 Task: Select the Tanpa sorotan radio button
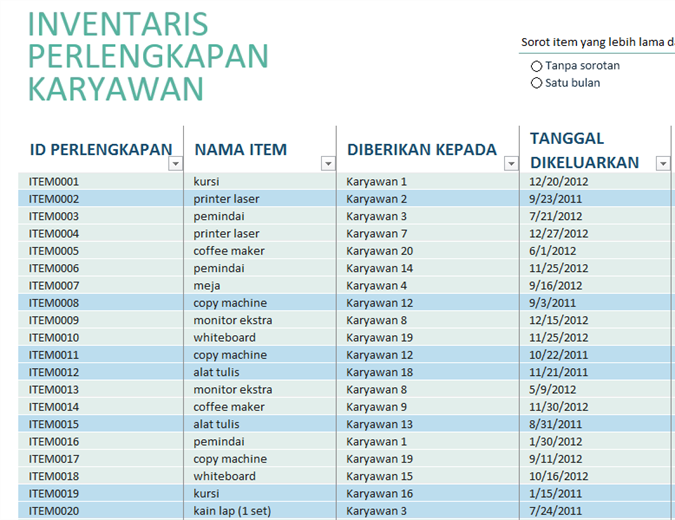[536, 66]
